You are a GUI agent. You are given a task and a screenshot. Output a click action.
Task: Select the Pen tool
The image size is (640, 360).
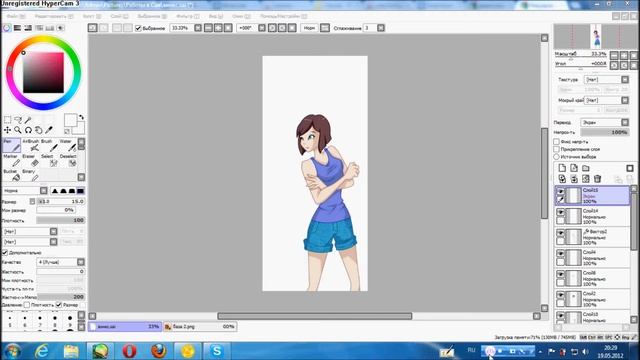11,145
